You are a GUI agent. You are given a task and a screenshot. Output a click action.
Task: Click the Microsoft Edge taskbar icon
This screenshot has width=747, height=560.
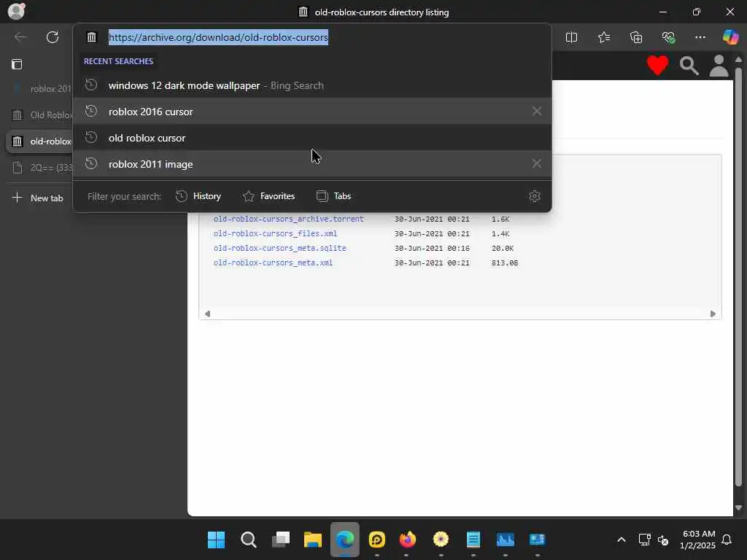coord(345,540)
